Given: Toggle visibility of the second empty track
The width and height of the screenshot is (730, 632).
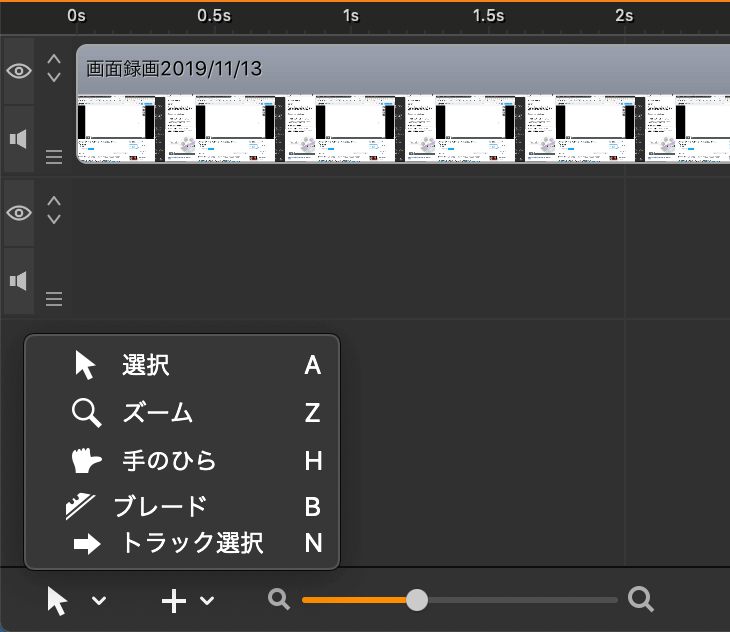Looking at the screenshot, I should pos(19,213).
